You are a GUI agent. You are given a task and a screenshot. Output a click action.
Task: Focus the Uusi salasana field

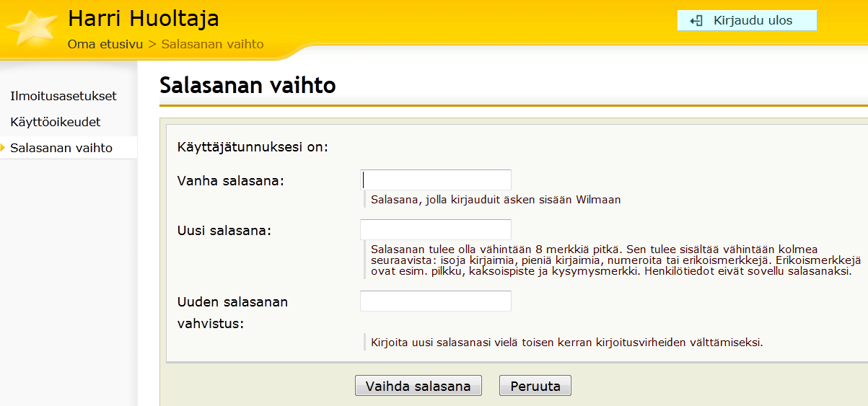click(436, 230)
